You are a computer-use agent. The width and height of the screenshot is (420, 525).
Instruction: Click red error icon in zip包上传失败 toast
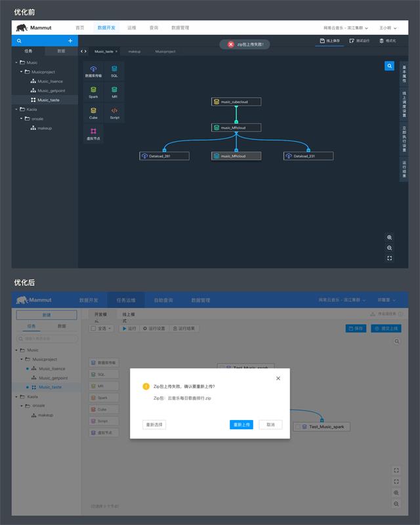pyautogui.click(x=231, y=44)
